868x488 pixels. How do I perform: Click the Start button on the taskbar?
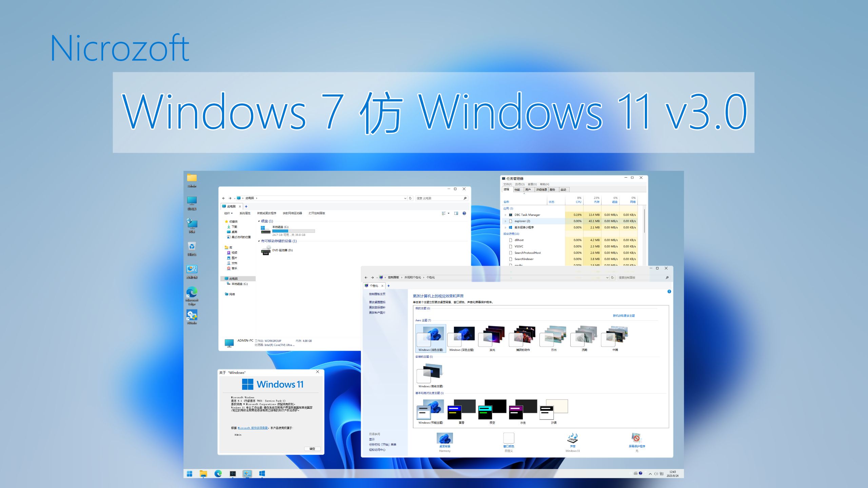click(190, 473)
